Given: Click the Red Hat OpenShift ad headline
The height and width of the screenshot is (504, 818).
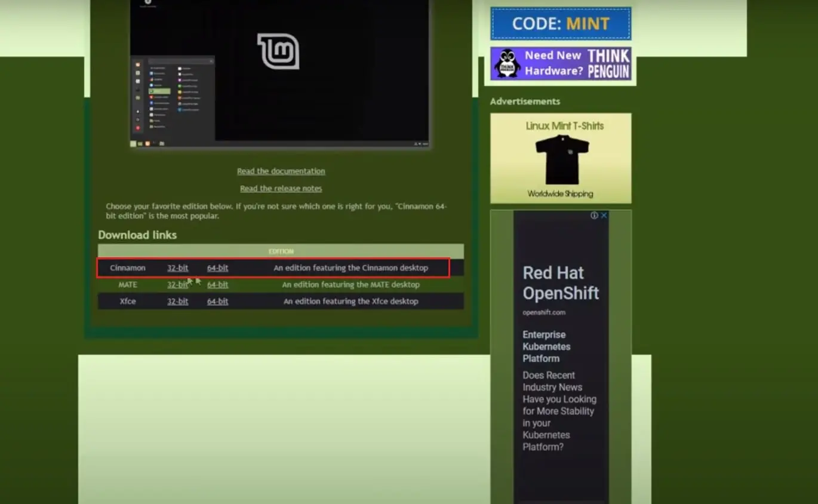Looking at the screenshot, I should point(561,283).
